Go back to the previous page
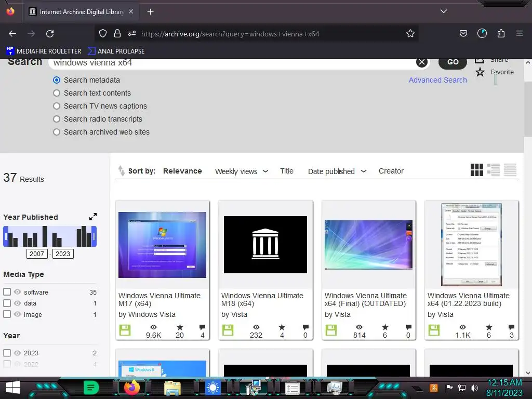This screenshot has height=399, width=532. click(x=12, y=34)
